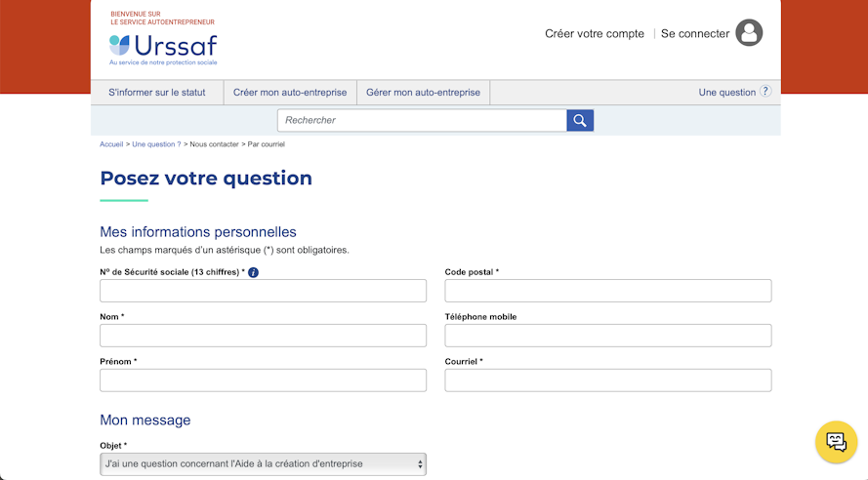Open the Objet dropdown menu

[263, 464]
